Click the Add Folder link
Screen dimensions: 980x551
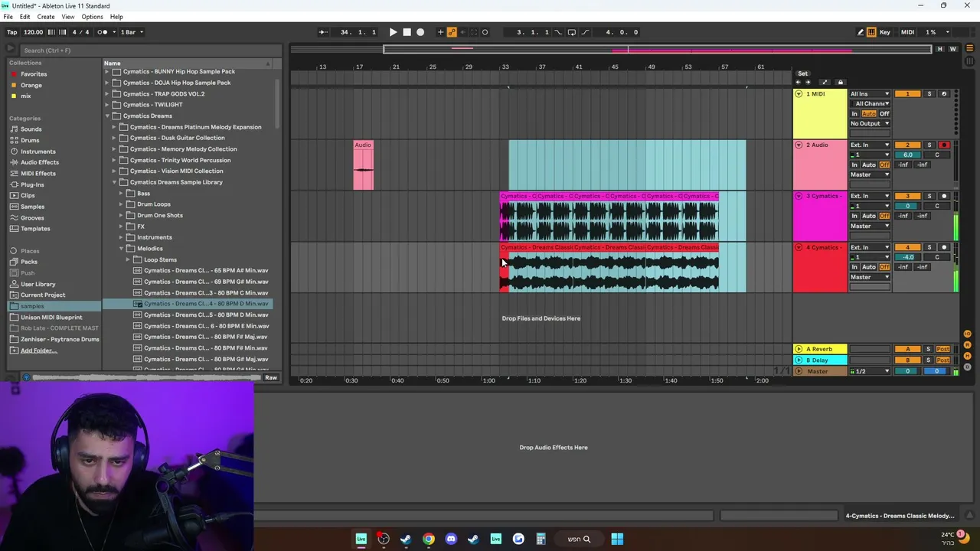tap(38, 350)
